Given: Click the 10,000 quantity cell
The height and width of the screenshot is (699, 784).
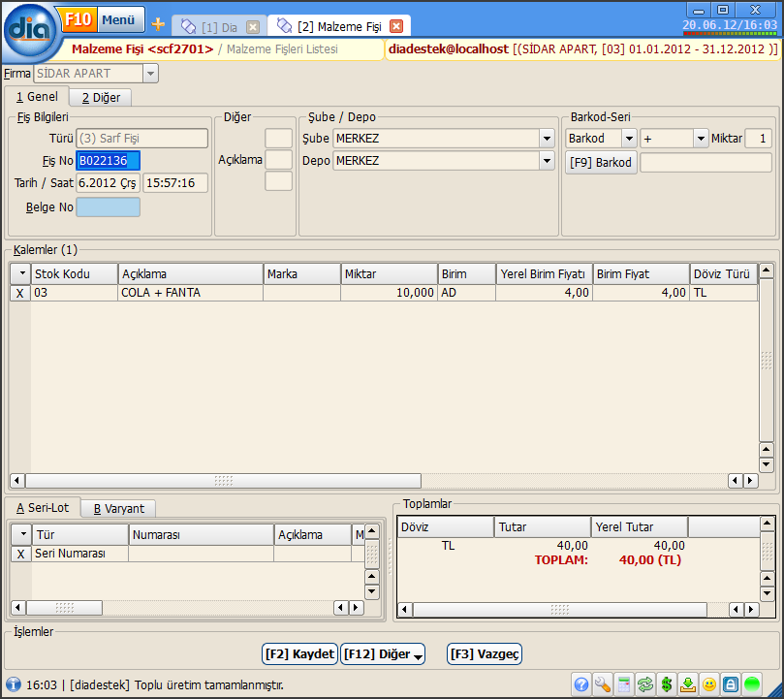Looking at the screenshot, I should coord(390,293).
